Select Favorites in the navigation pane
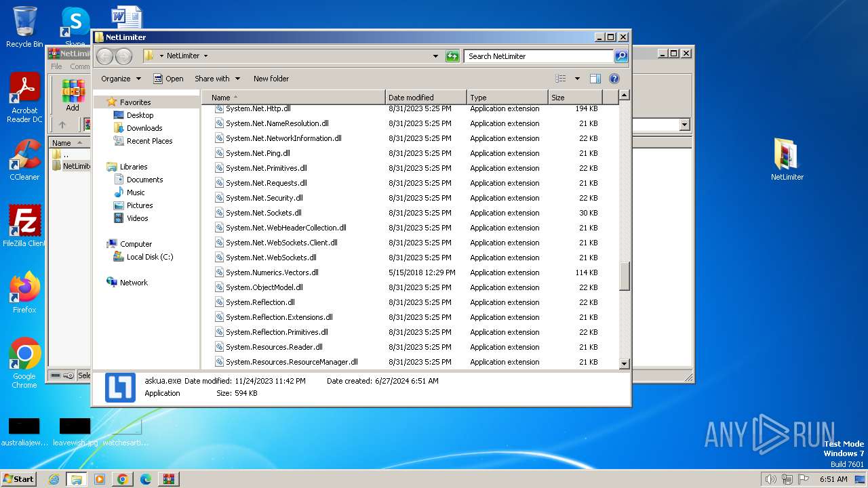Viewport: 868px width, 488px height. pyautogui.click(x=135, y=102)
